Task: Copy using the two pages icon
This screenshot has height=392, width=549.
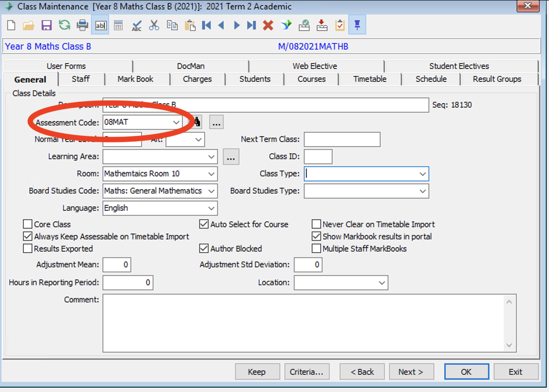Action: coord(172,25)
